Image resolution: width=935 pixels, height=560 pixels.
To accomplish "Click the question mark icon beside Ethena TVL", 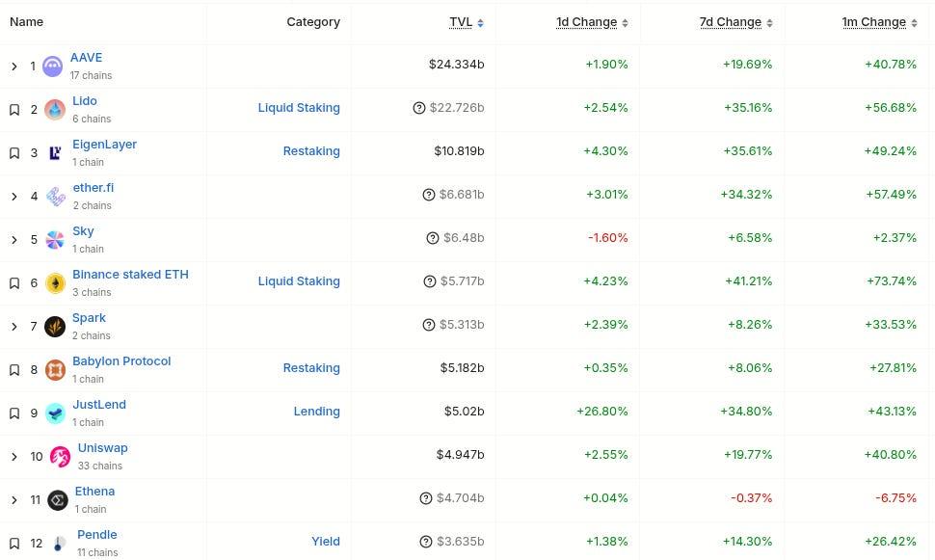I will (x=426, y=498).
